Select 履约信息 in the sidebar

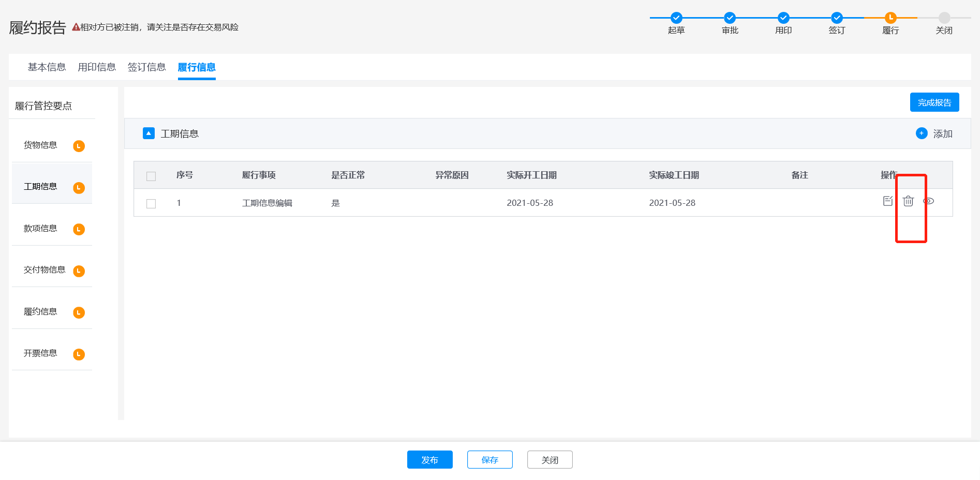pos(40,311)
